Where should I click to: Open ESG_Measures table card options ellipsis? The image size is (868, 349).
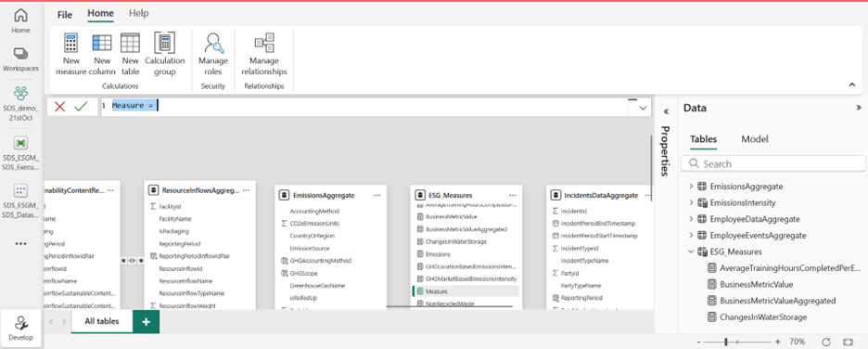pyautogui.click(x=513, y=195)
